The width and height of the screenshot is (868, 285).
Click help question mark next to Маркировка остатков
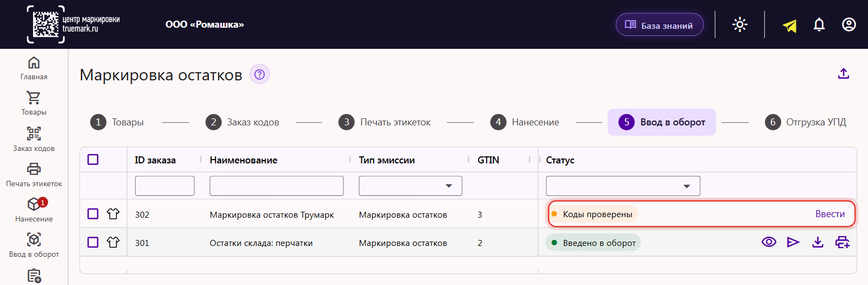tap(259, 74)
